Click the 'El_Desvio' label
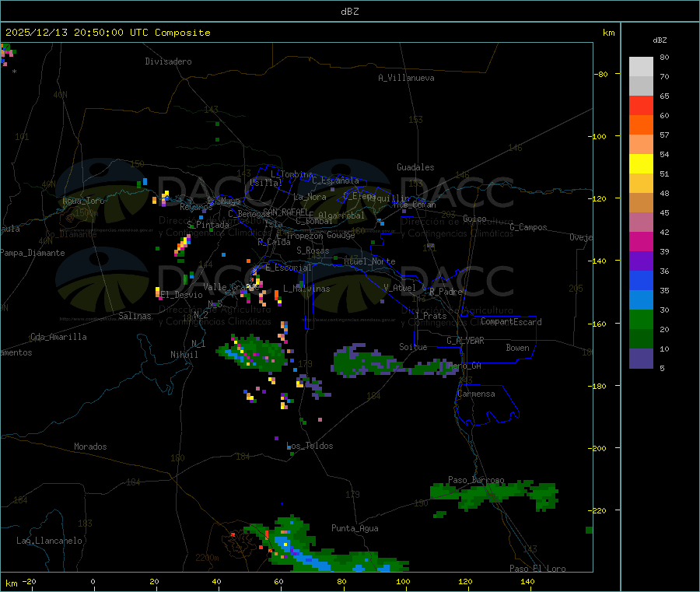This screenshot has height=592, width=700. point(182,295)
